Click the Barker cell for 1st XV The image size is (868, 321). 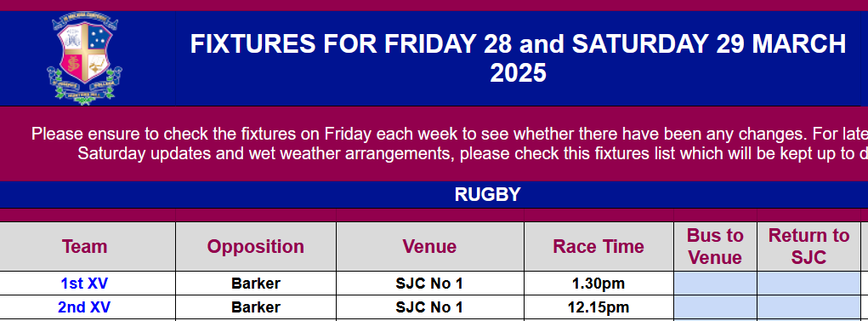pyautogui.click(x=256, y=284)
